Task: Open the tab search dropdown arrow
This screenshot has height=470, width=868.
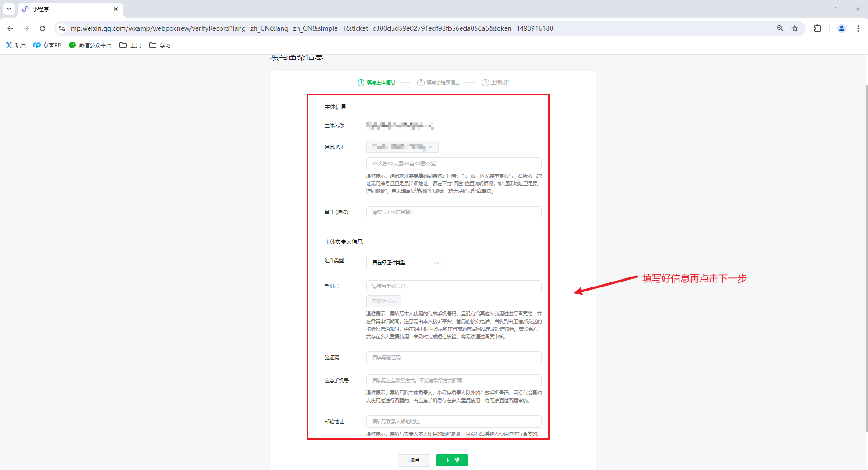Action: click(x=9, y=9)
